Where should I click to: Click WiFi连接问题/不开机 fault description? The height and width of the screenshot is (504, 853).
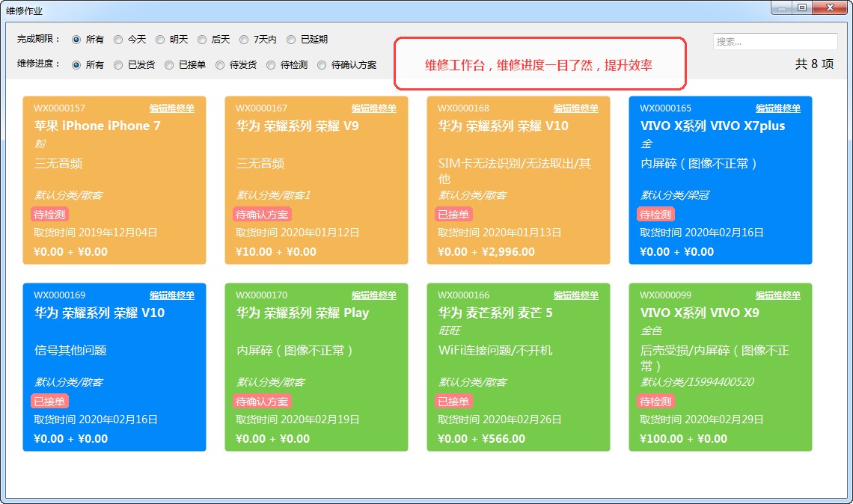(495, 350)
